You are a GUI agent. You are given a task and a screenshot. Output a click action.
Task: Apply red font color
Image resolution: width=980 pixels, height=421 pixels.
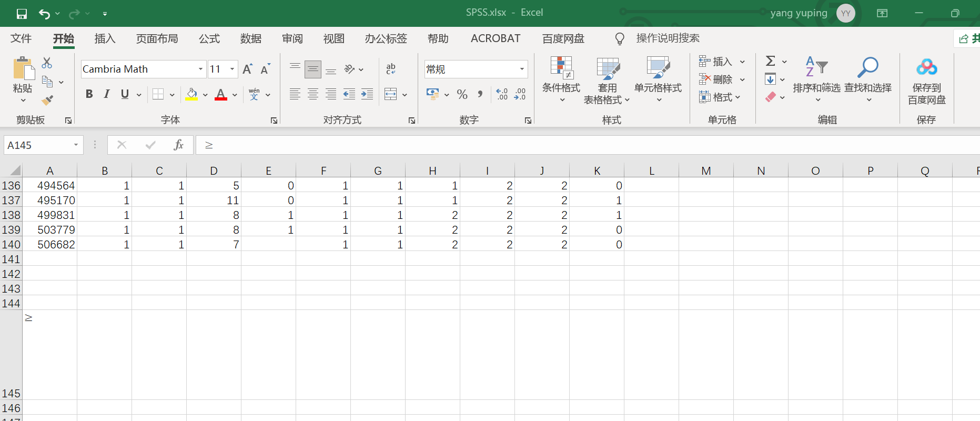click(221, 94)
